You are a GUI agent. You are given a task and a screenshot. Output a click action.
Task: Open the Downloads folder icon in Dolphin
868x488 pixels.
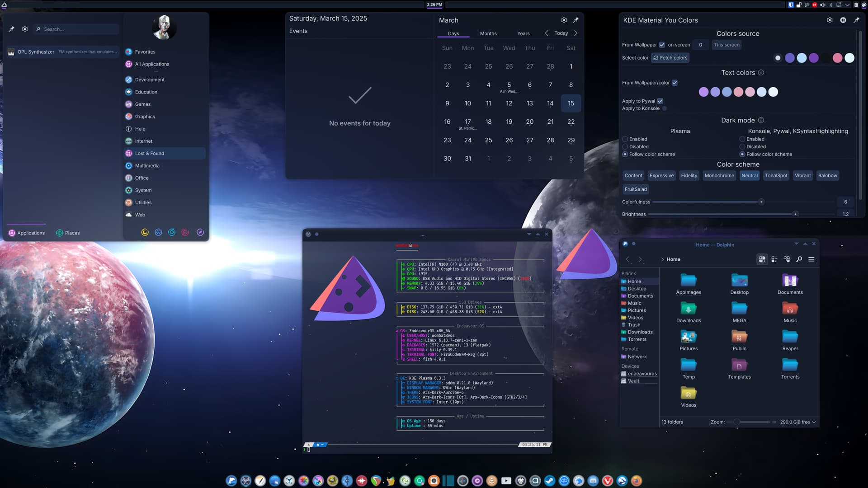pos(689,309)
